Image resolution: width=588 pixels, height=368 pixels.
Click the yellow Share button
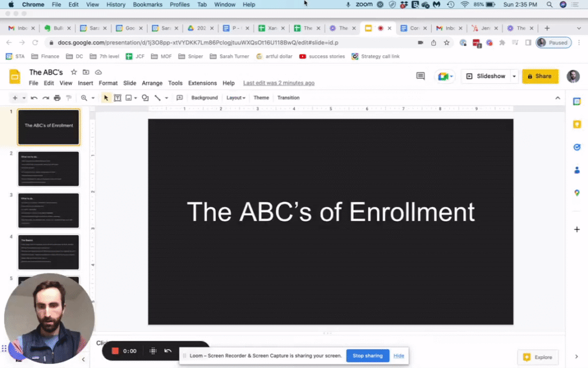(540, 76)
